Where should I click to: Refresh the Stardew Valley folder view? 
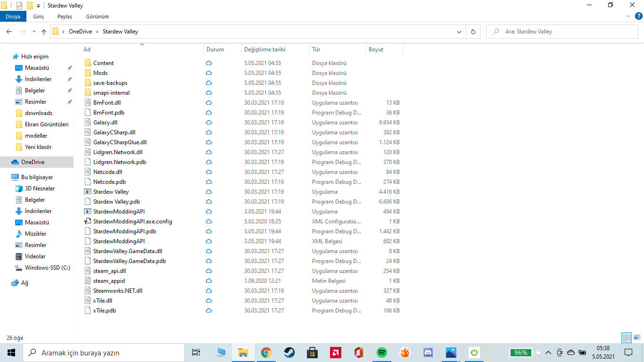473,32
